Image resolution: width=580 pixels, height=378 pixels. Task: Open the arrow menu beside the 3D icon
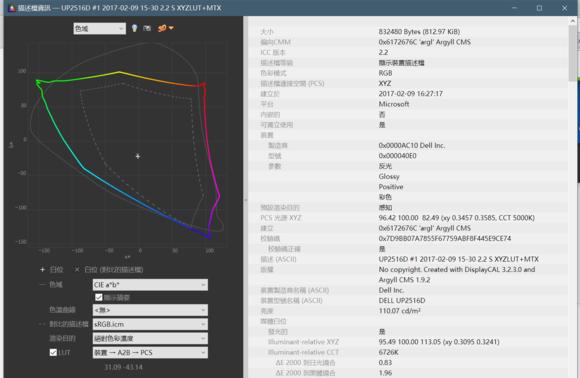[171, 28]
